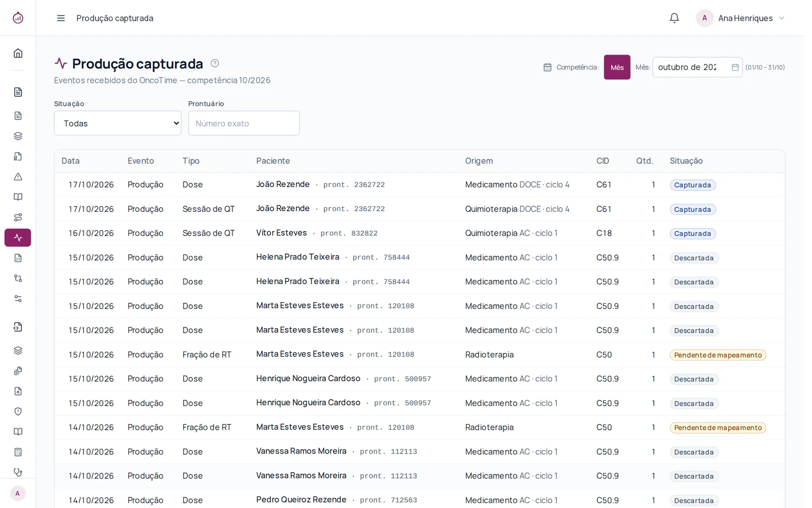Open the Situação dropdown showing Todas
Viewport: 812px width, 508px height.
118,123
